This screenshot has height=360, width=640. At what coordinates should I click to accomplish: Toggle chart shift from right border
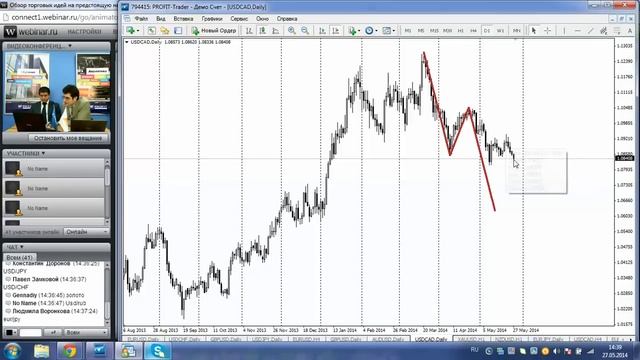point(336,31)
